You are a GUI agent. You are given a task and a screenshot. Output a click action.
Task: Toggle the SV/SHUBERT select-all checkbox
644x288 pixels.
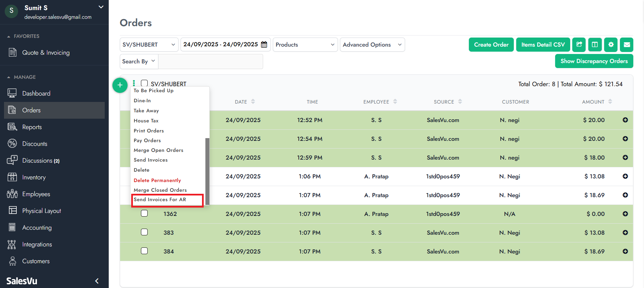(x=144, y=83)
